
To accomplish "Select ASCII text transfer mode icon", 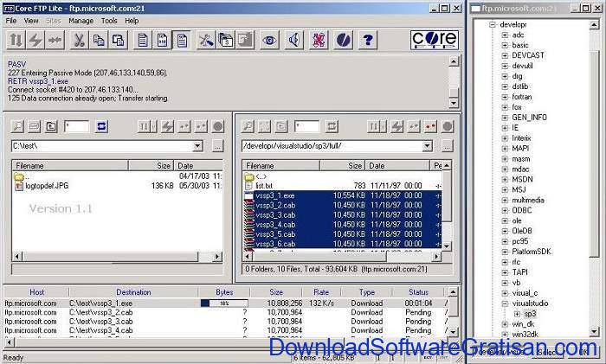I will (x=143, y=40).
